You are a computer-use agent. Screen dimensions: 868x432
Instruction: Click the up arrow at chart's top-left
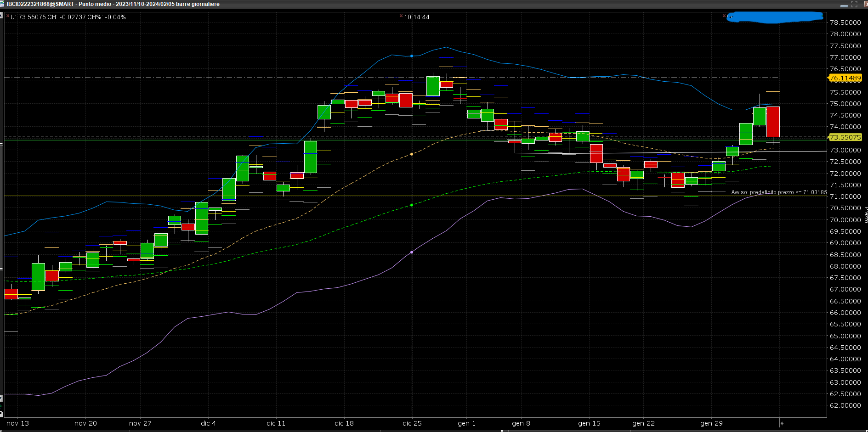[x=1, y=16]
